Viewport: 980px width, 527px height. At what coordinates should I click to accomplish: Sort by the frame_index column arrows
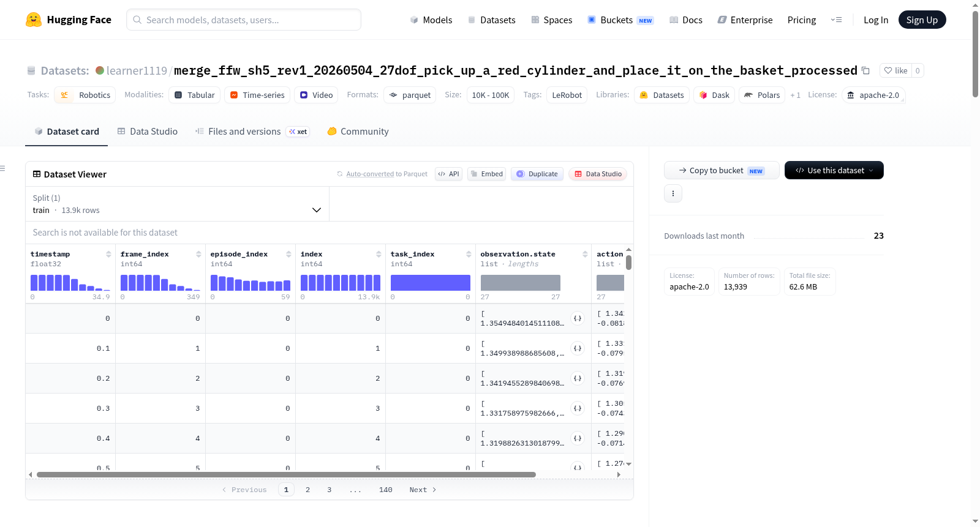[x=198, y=254]
